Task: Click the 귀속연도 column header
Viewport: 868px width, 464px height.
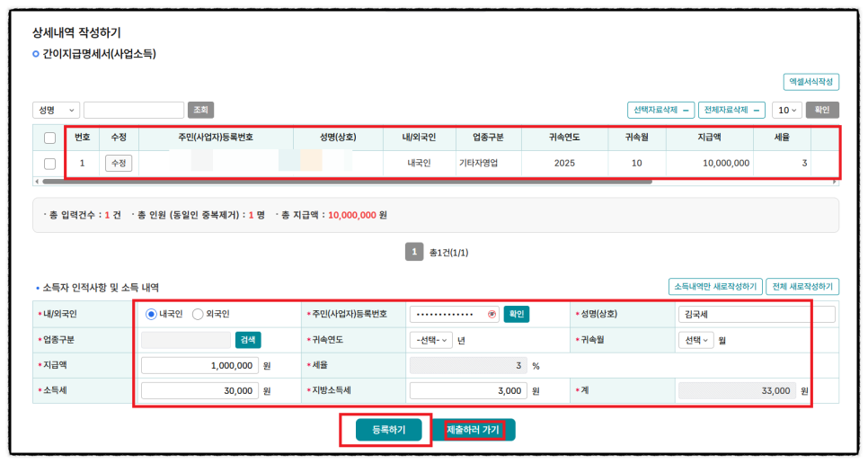Action: (x=564, y=138)
